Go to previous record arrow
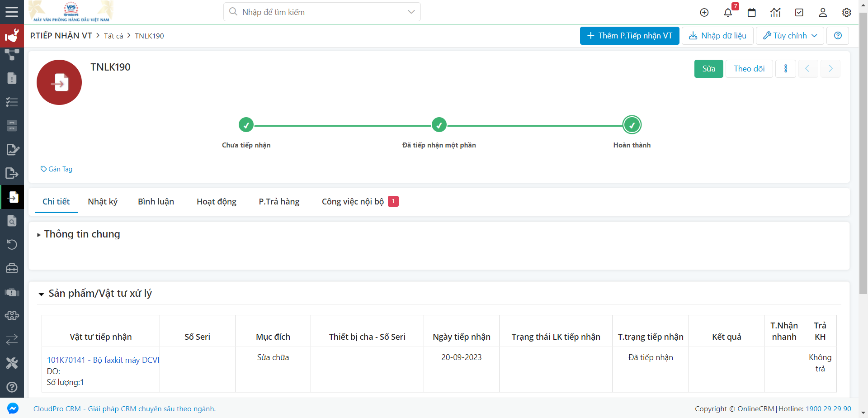868x418 pixels. coord(808,69)
